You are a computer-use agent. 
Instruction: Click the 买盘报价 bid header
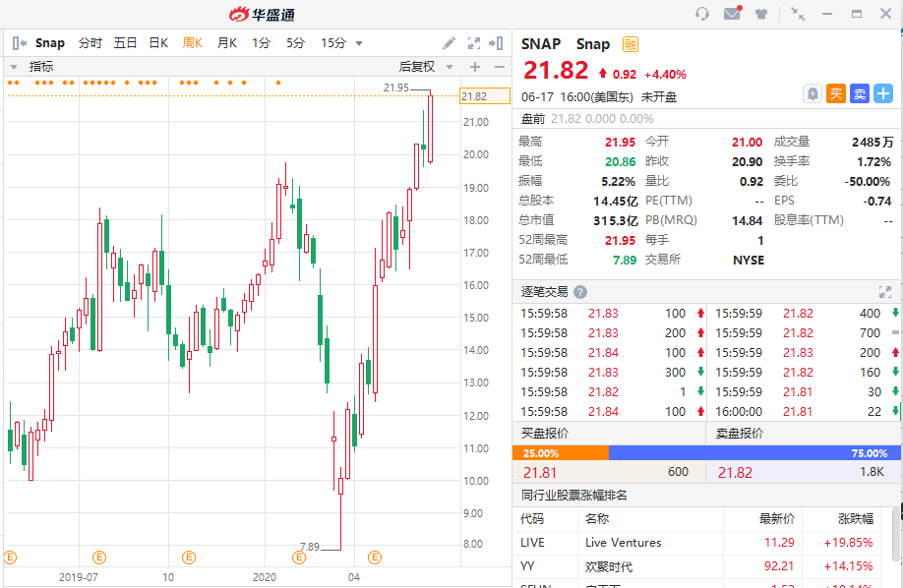tap(545, 433)
